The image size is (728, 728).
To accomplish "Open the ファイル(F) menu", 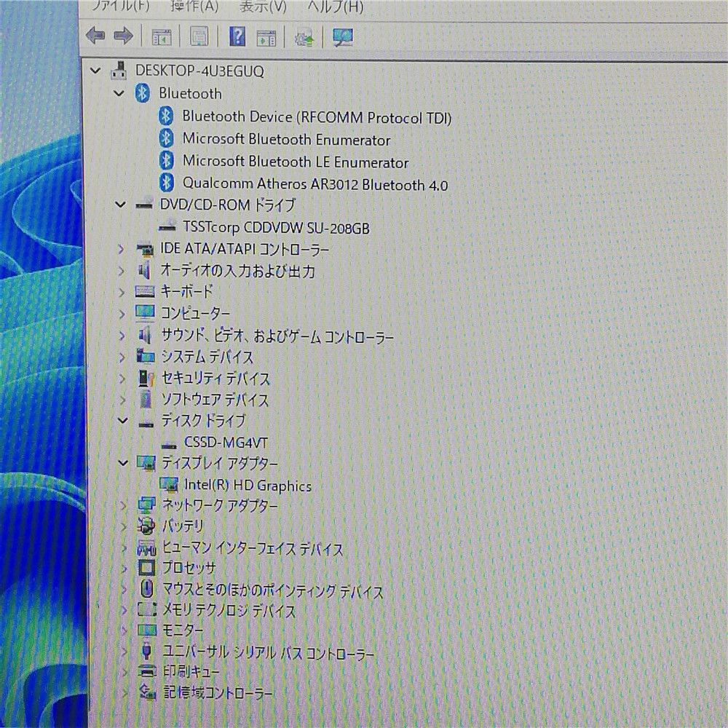I will pos(120,6).
